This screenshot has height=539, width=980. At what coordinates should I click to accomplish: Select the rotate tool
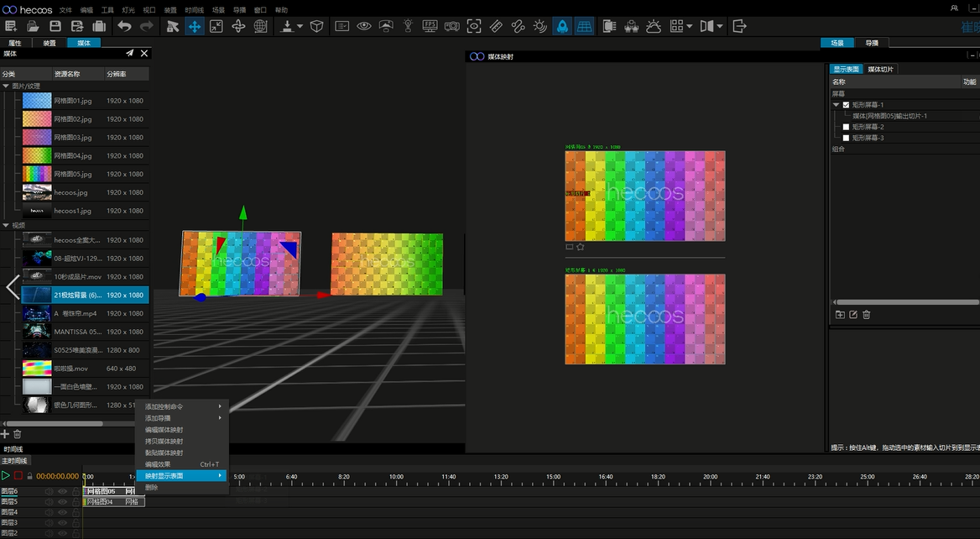[238, 26]
